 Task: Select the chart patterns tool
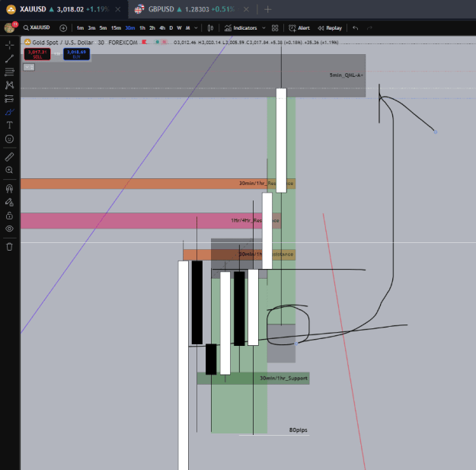tap(9, 85)
